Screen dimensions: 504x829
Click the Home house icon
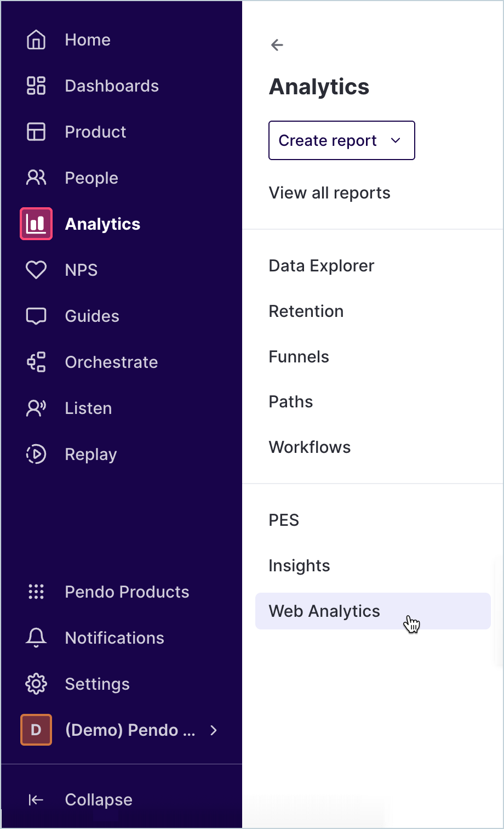pyautogui.click(x=36, y=40)
